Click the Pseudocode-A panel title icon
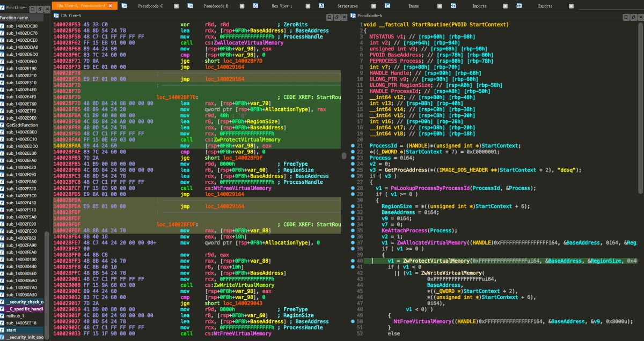Viewport: 644px width, 341px height. click(x=354, y=17)
